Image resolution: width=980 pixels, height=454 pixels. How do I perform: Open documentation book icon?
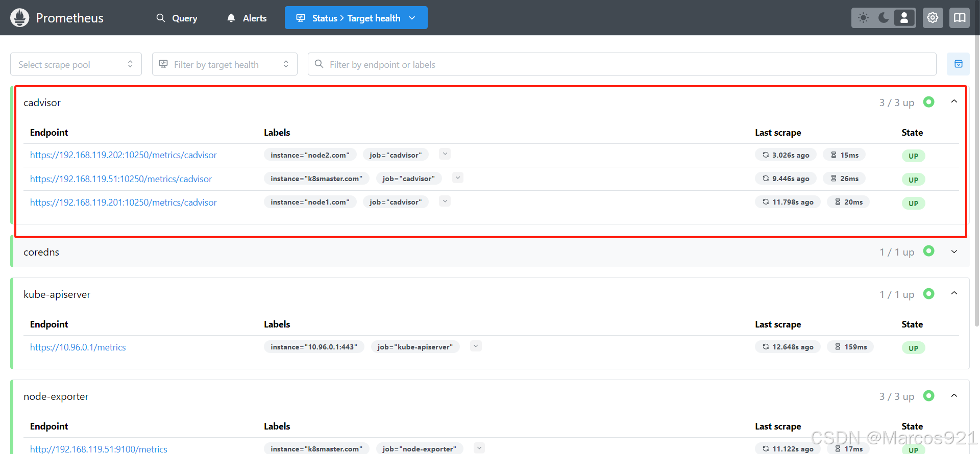click(x=960, y=18)
